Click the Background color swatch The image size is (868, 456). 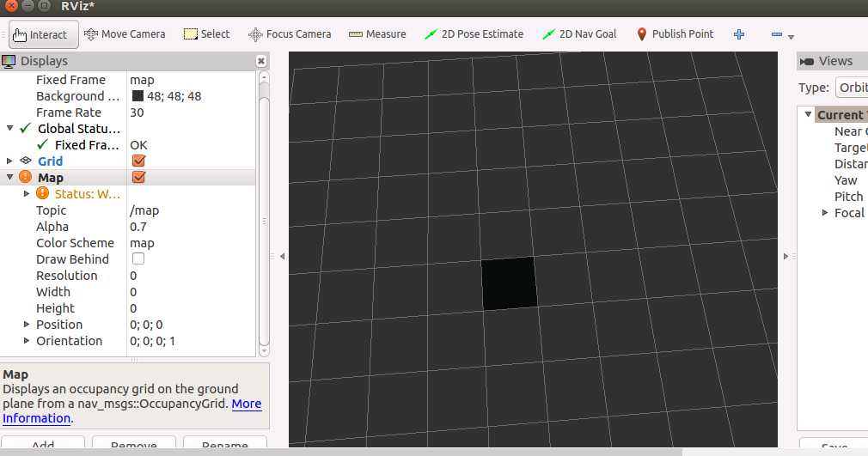(138, 96)
